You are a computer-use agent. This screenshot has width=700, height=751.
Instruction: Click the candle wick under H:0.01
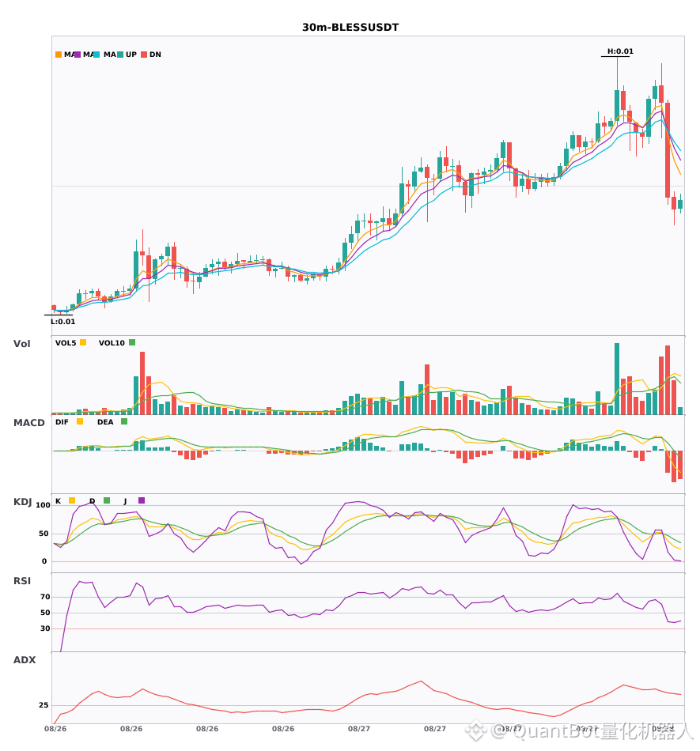(x=617, y=74)
